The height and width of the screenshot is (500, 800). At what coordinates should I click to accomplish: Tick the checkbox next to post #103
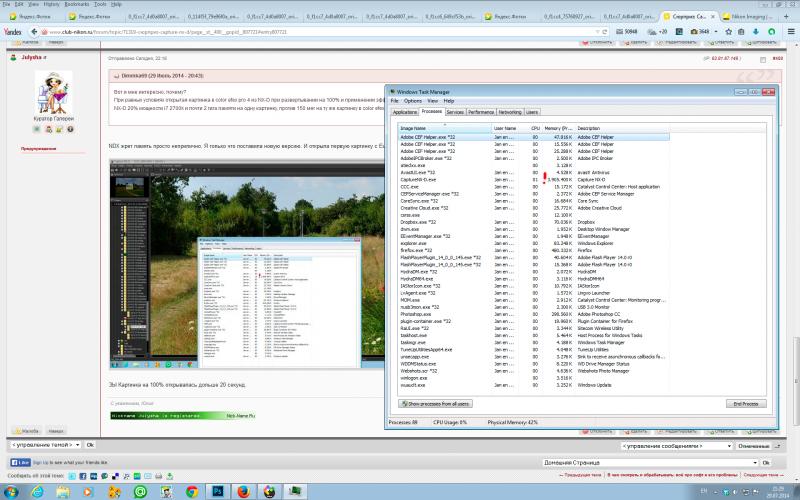[x=763, y=60]
